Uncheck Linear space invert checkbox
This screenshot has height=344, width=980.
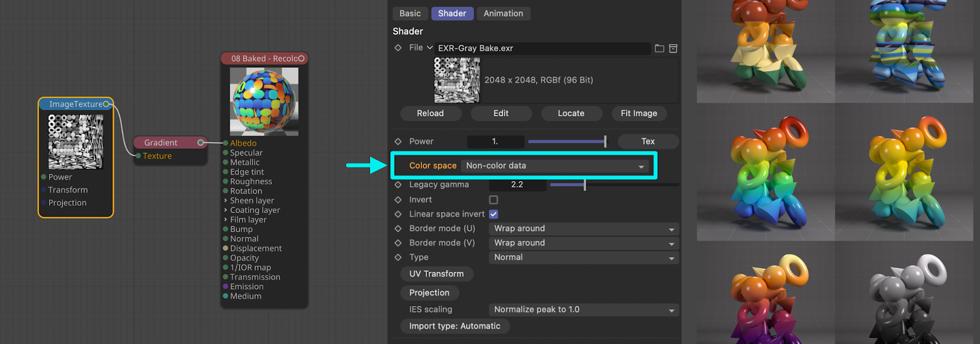pyautogui.click(x=494, y=214)
